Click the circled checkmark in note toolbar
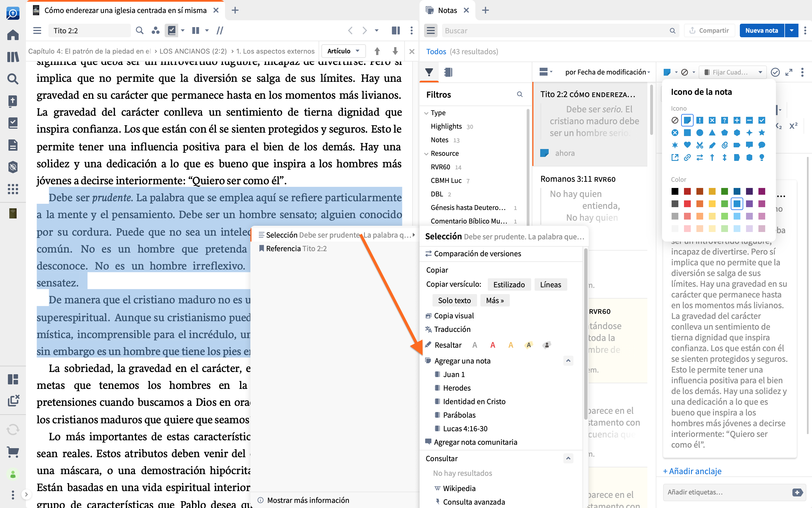 [x=775, y=72]
